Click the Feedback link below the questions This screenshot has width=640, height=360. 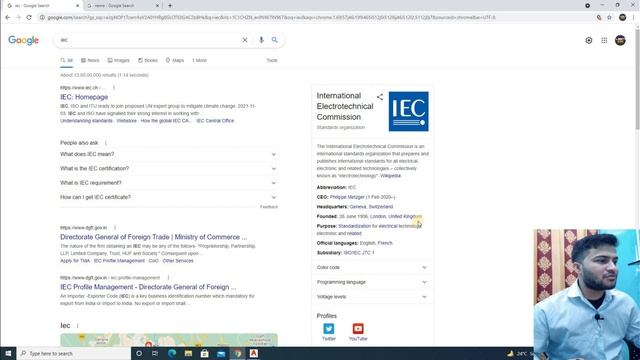[269, 207]
